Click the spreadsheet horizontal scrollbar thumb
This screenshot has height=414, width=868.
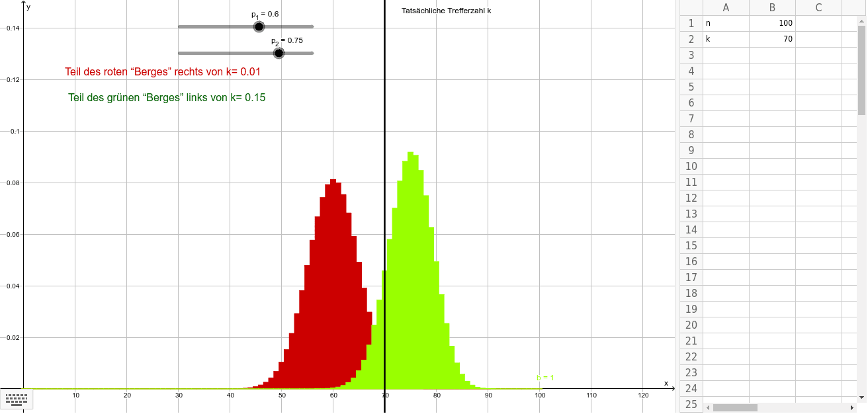[734, 407]
